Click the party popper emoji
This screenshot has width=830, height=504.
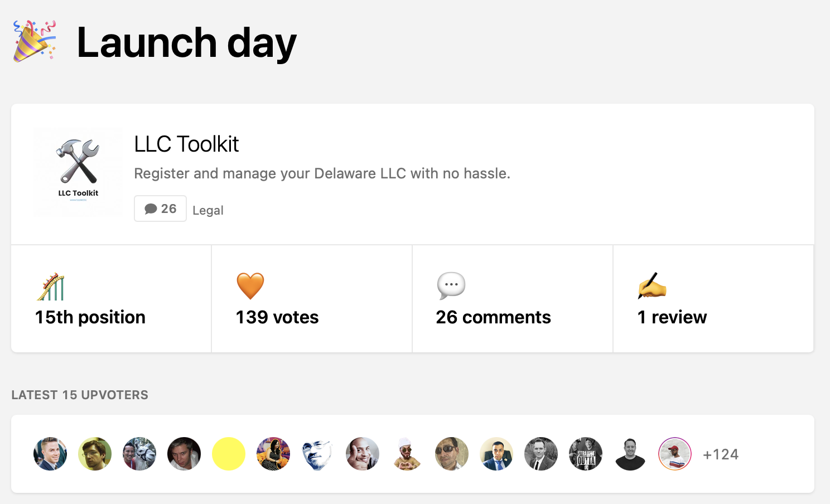click(x=35, y=41)
